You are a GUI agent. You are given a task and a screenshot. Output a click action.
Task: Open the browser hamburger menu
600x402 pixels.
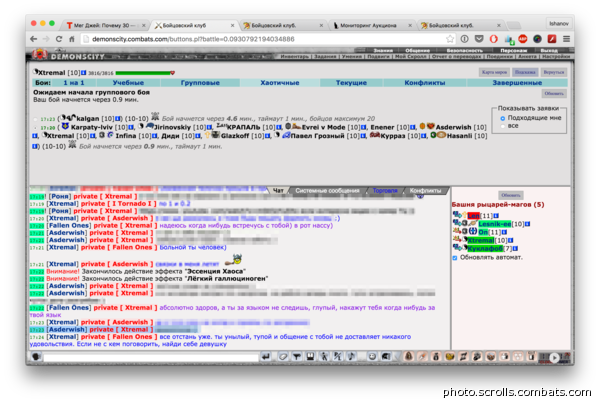coord(566,39)
